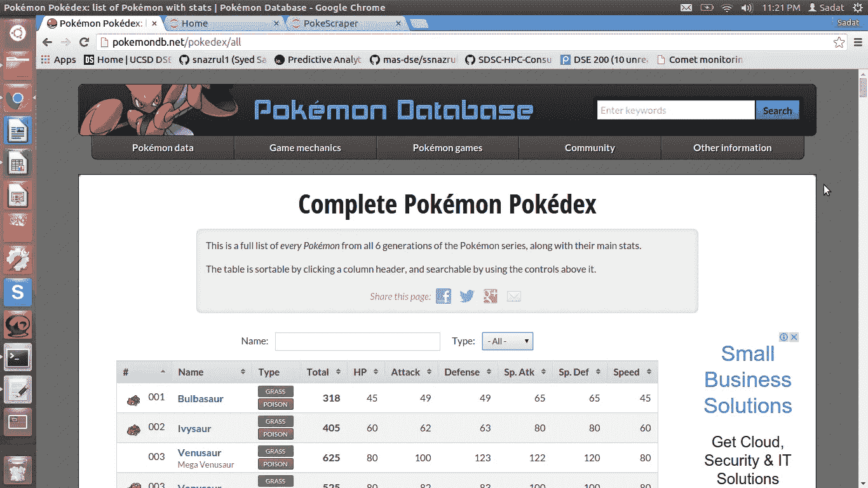Sort table by Speed column
Screen dimensions: 868x488
[632, 372]
